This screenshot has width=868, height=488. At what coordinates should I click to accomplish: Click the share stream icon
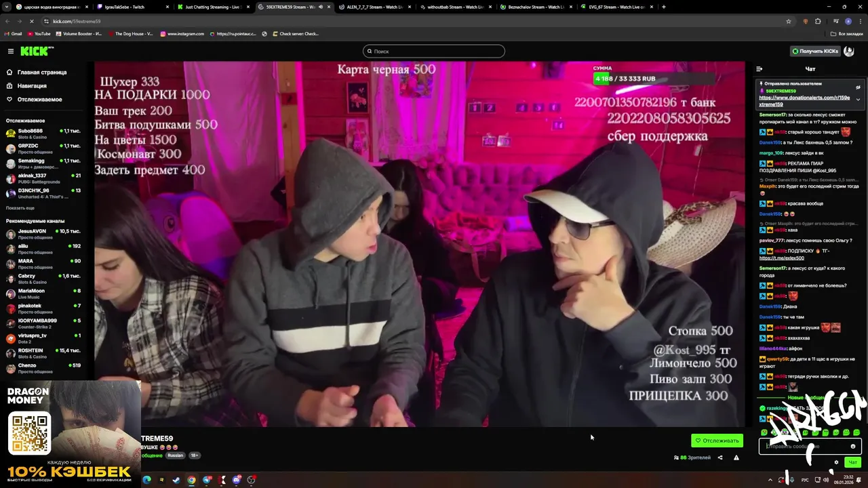point(720,457)
